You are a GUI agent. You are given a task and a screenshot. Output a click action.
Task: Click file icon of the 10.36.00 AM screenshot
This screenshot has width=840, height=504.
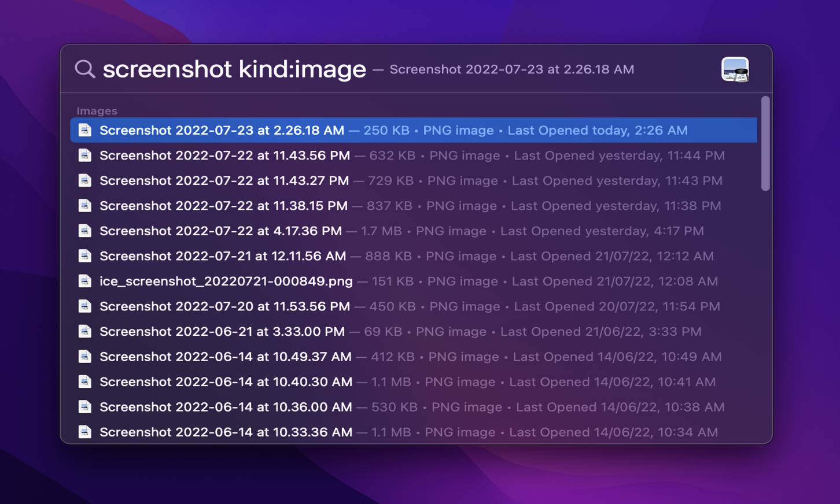pyautogui.click(x=85, y=407)
